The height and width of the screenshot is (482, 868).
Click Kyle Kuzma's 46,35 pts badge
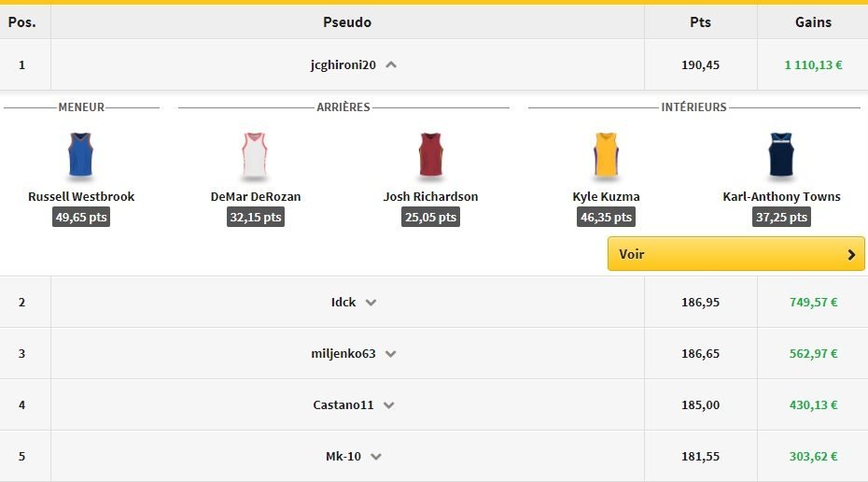[606, 218]
